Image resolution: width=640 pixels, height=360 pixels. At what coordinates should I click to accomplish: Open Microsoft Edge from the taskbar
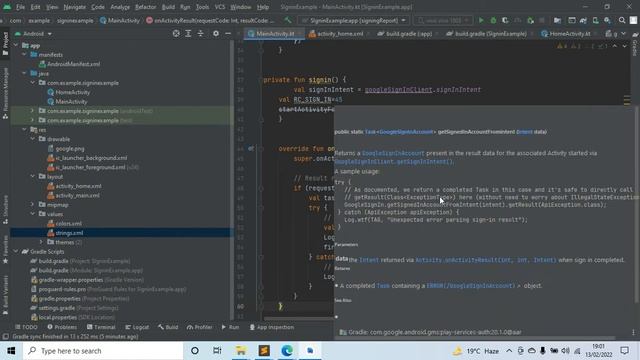pos(287,351)
